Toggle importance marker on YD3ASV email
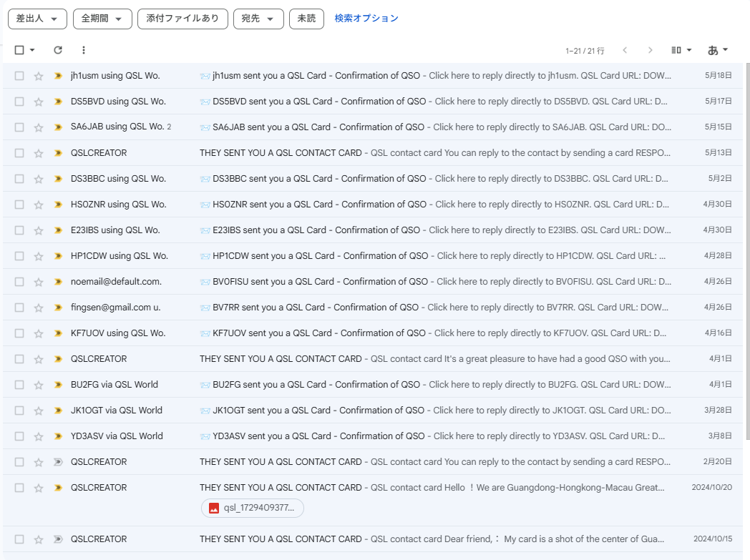750x560 pixels. 58,436
